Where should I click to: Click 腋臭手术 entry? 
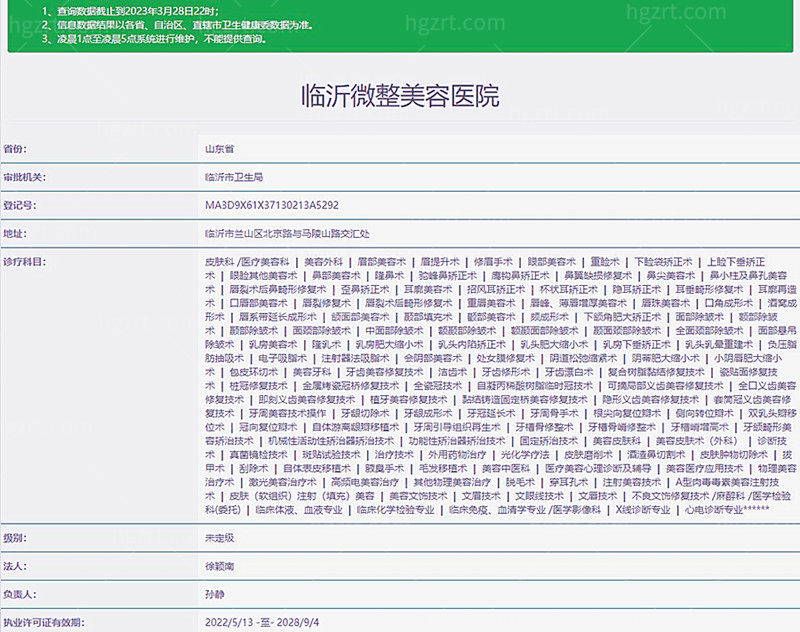(385, 468)
